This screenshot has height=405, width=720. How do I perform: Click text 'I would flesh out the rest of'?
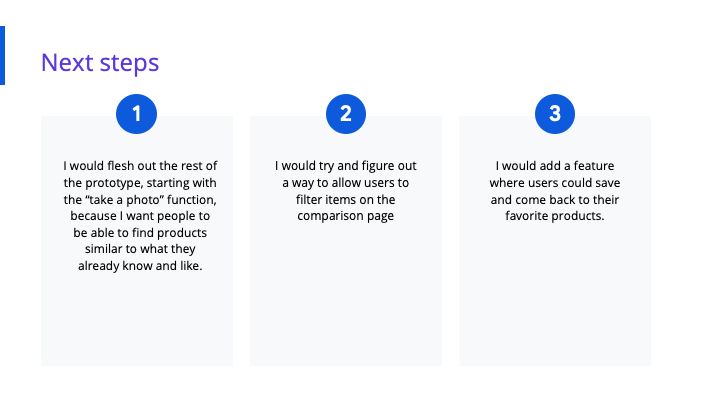[x=140, y=166]
